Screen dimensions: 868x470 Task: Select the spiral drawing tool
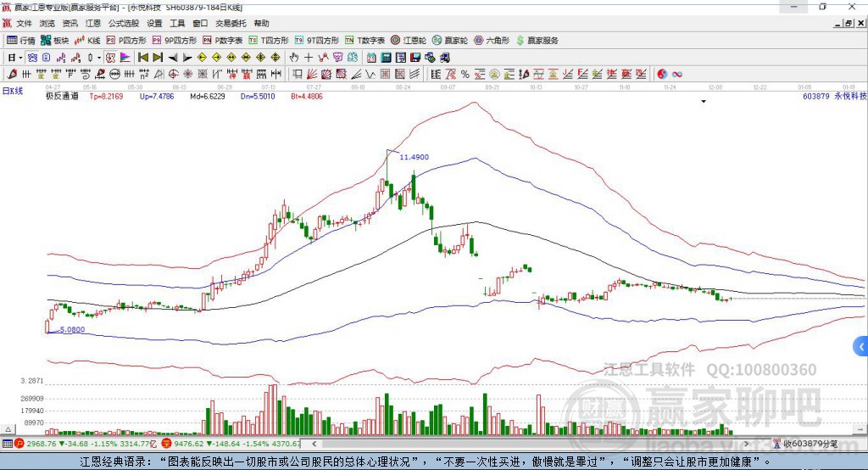pos(86,75)
